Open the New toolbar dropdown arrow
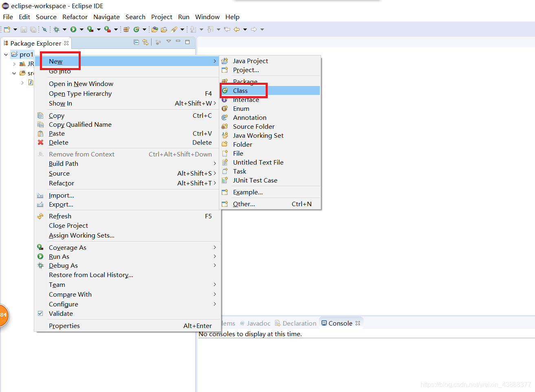Screen dimensions: 535x392 pyautogui.click(x=15, y=29)
